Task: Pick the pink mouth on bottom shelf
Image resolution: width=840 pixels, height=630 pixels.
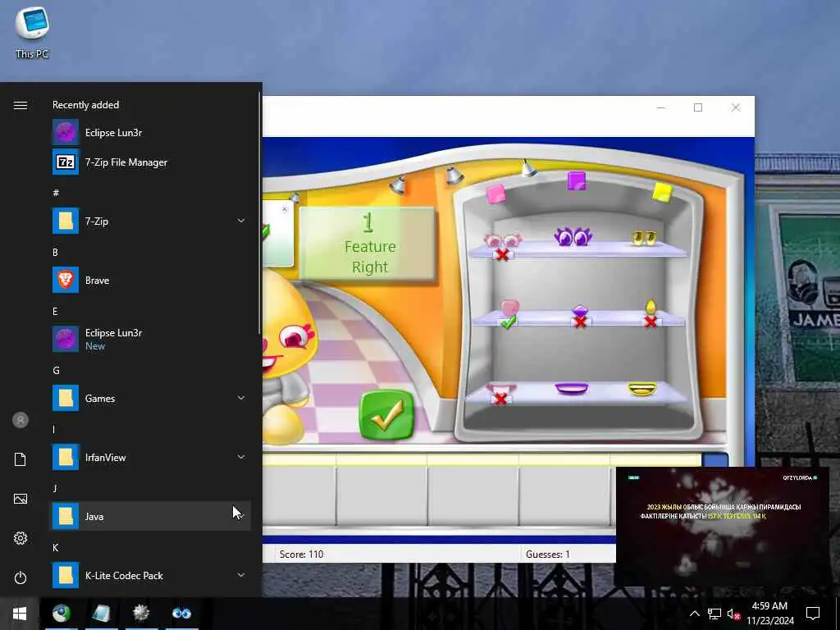Action: coord(500,388)
